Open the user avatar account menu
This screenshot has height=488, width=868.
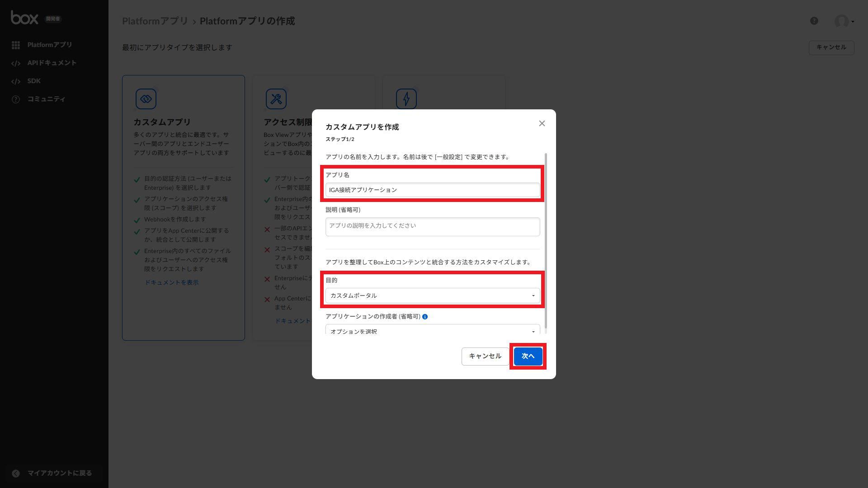(x=843, y=21)
